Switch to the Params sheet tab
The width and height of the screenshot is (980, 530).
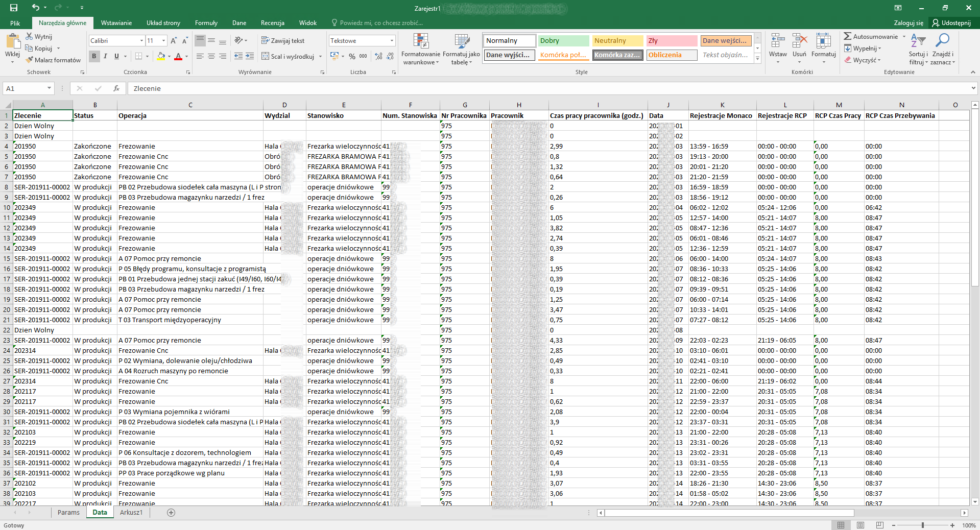[x=68, y=513]
